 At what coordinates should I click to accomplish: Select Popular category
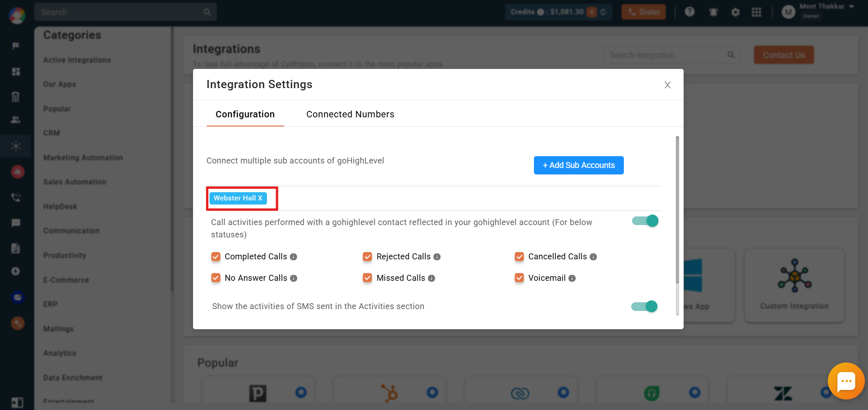[57, 109]
